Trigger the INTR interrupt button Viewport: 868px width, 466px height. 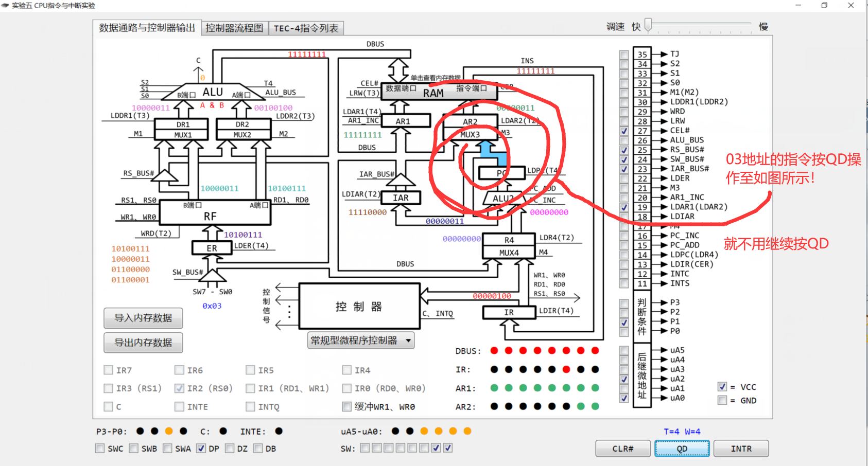(x=741, y=449)
